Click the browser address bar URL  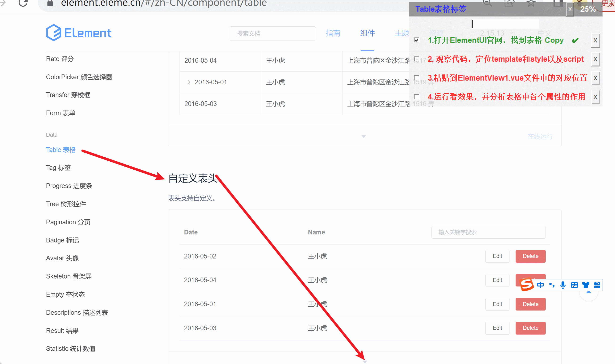[x=164, y=3]
